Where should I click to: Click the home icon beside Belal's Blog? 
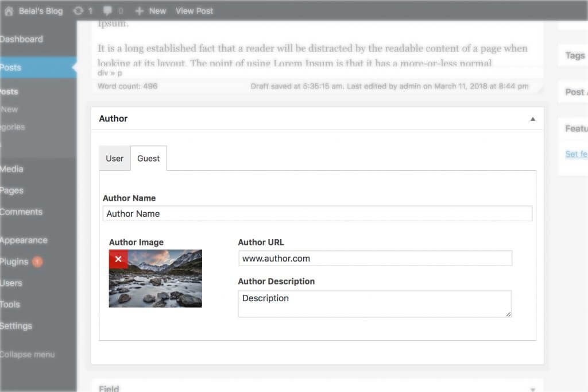pyautogui.click(x=9, y=11)
